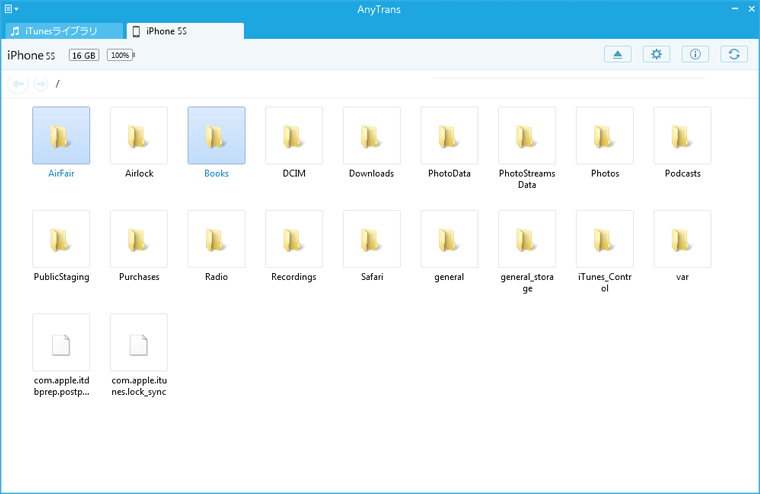Screen dimensions: 760x494
Task: Click the 100% battery indicator
Action: 120,55
